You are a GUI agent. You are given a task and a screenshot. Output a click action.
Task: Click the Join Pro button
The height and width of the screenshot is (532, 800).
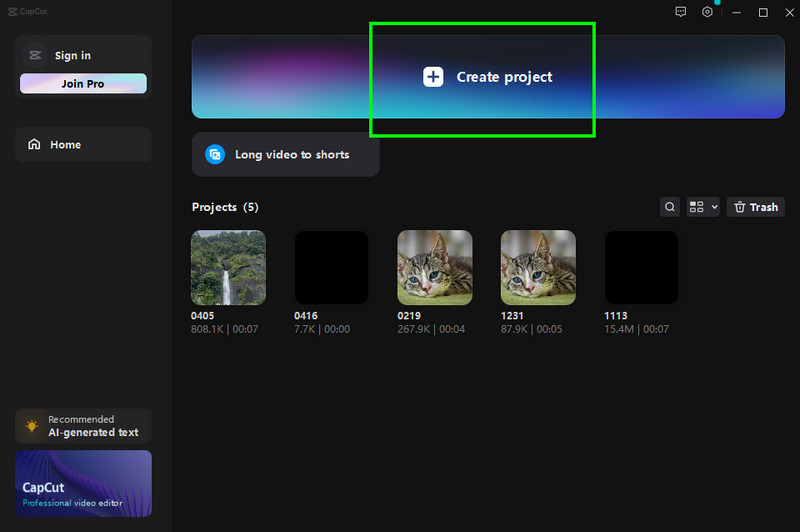(x=83, y=84)
